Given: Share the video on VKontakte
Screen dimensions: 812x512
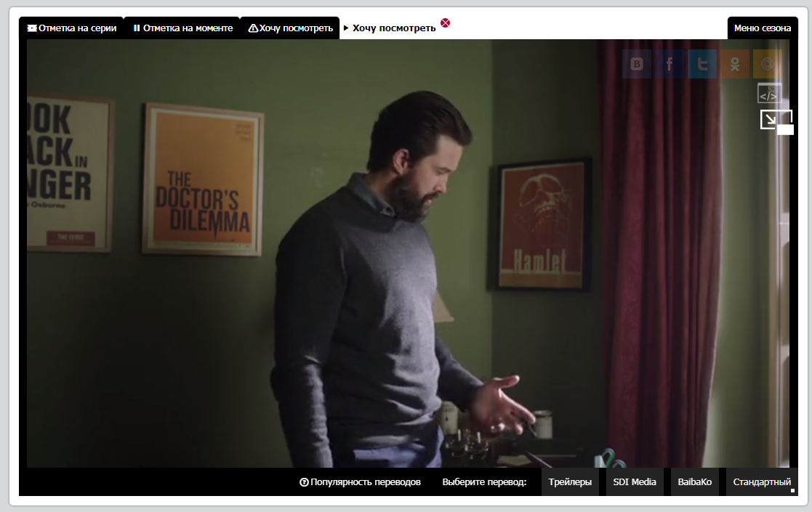Looking at the screenshot, I should tap(637, 64).
